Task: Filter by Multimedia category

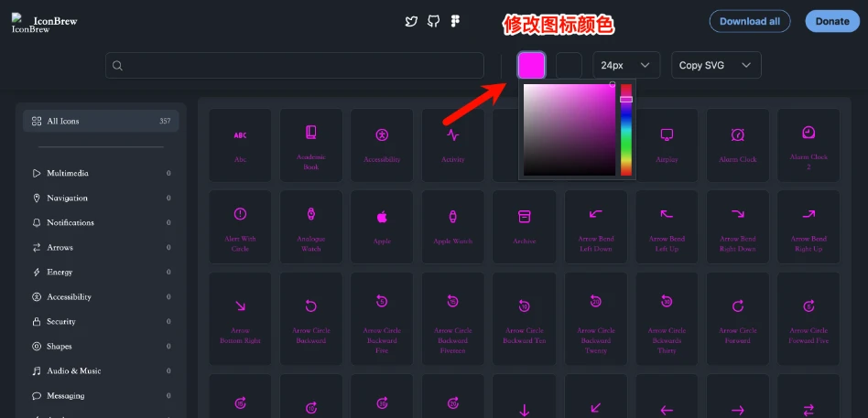Action: pos(101,173)
